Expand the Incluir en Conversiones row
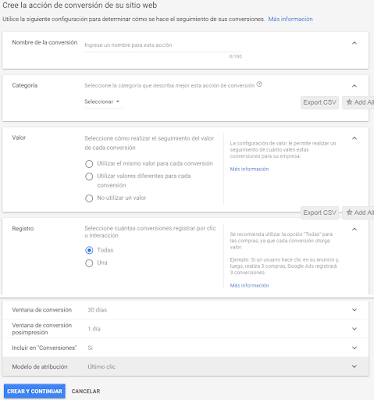Image resolution: width=374 pixels, height=400 pixels. [x=186, y=348]
